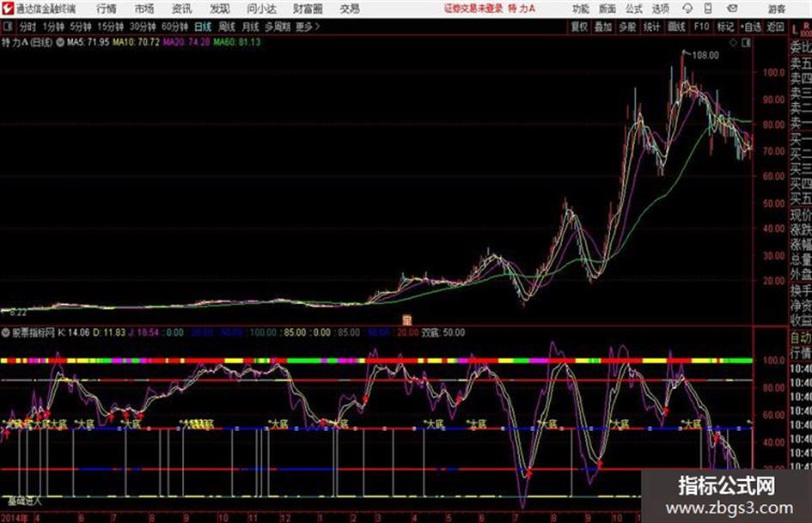This screenshot has height=523, width=812.
Task: Click the 通达信 application logo icon
Action: [x=7, y=9]
